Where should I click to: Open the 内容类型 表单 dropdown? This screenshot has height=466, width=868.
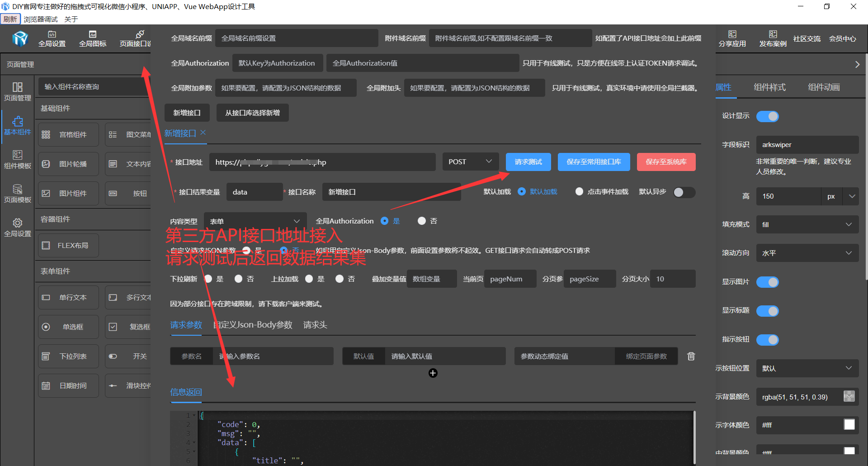click(x=255, y=221)
